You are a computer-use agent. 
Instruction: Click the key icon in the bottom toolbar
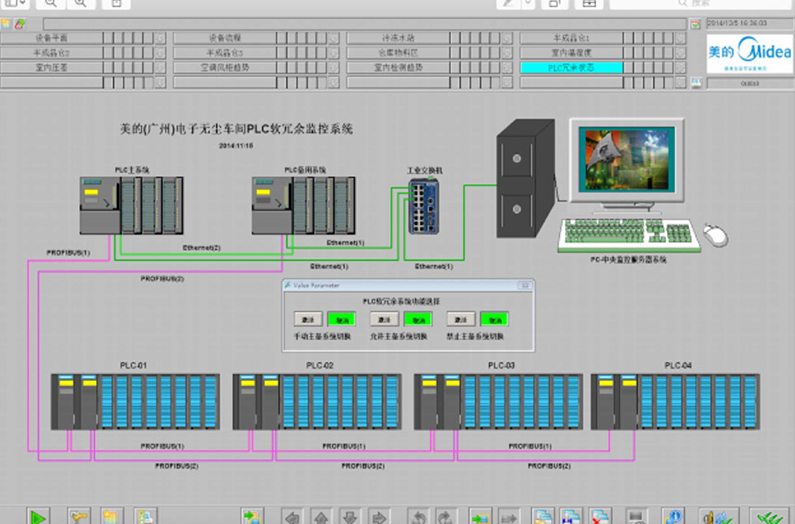point(79,516)
